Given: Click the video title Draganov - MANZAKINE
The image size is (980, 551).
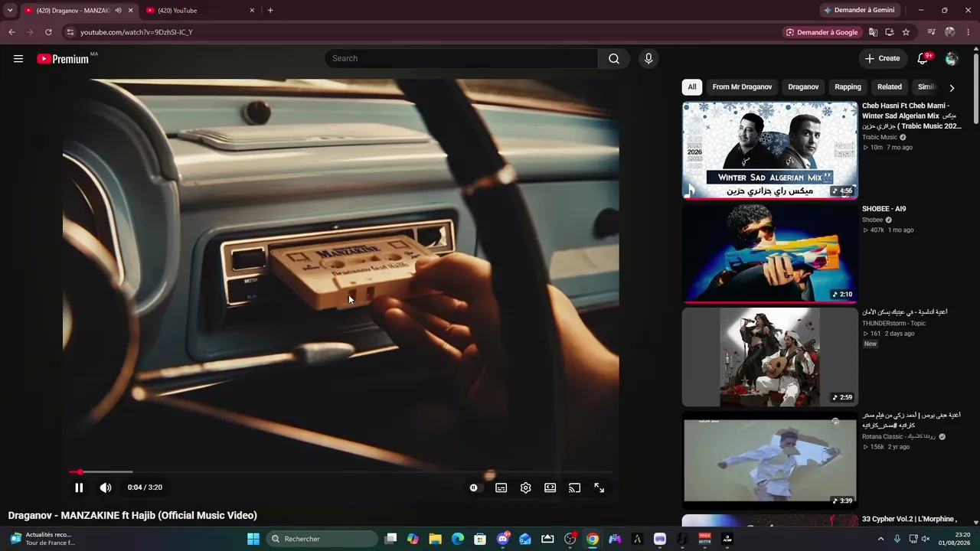Looking at the screenshot, I should 132,516.
